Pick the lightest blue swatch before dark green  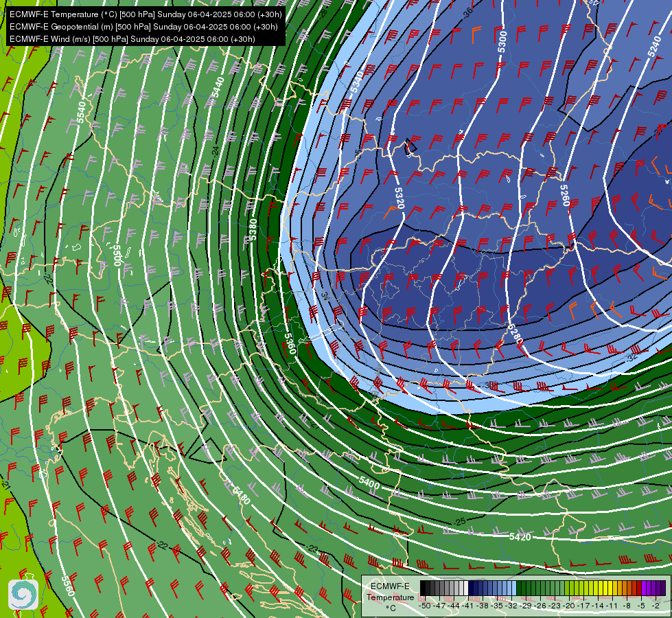(514, 588)
